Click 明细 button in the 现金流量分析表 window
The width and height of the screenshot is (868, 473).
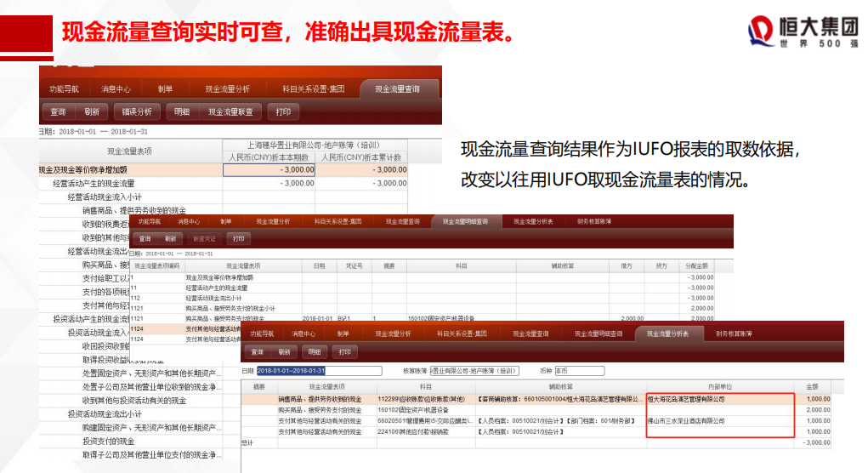(x=315, y=352)
